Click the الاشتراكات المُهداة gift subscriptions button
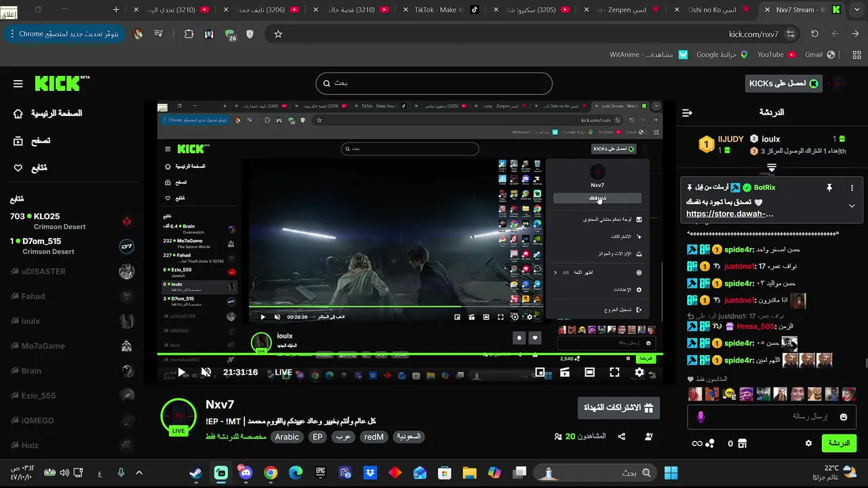 (x=618, y=408)
